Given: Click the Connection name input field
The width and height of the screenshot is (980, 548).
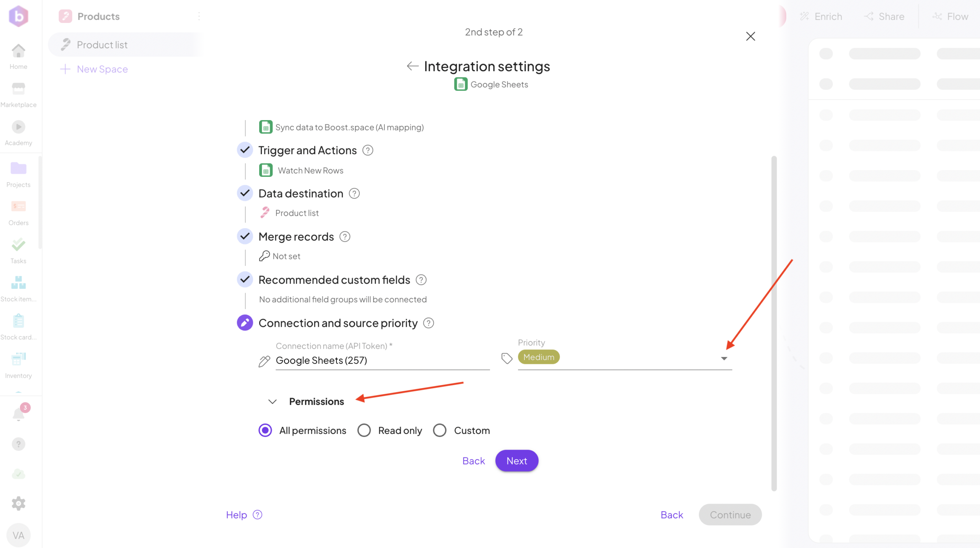Looking at the screenshot, I should click(382, 360).
